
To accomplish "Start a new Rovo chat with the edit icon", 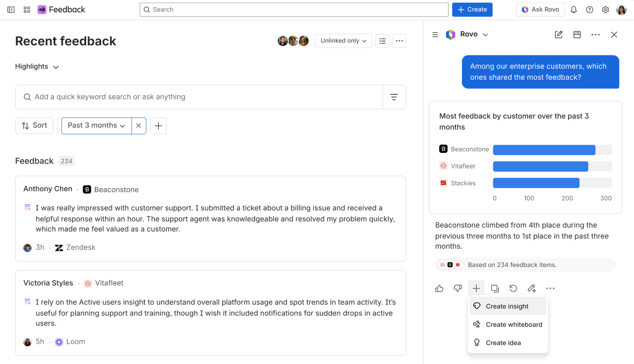I will 559,35.
